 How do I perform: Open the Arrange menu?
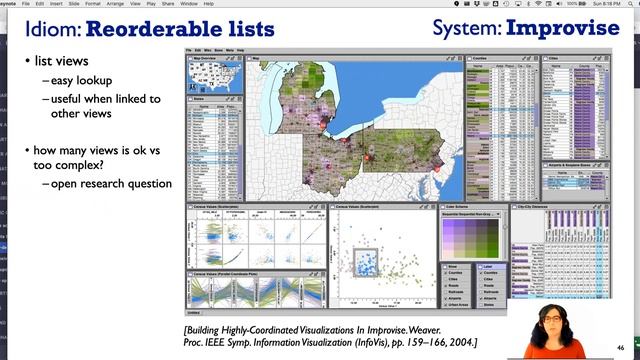pyautogui.click(x=115, y=3)
